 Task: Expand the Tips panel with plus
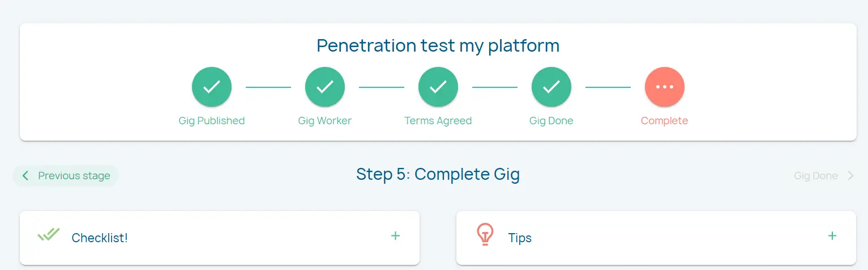tap(832, 236)
